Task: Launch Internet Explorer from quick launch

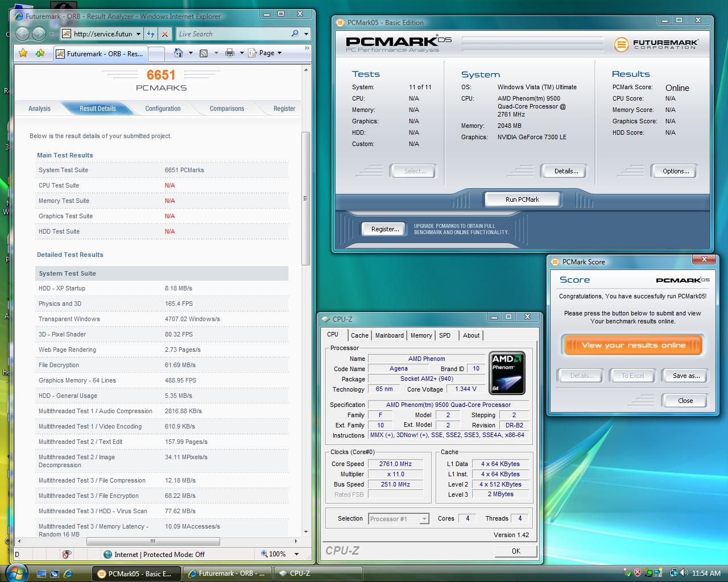Action: (68, 573)
